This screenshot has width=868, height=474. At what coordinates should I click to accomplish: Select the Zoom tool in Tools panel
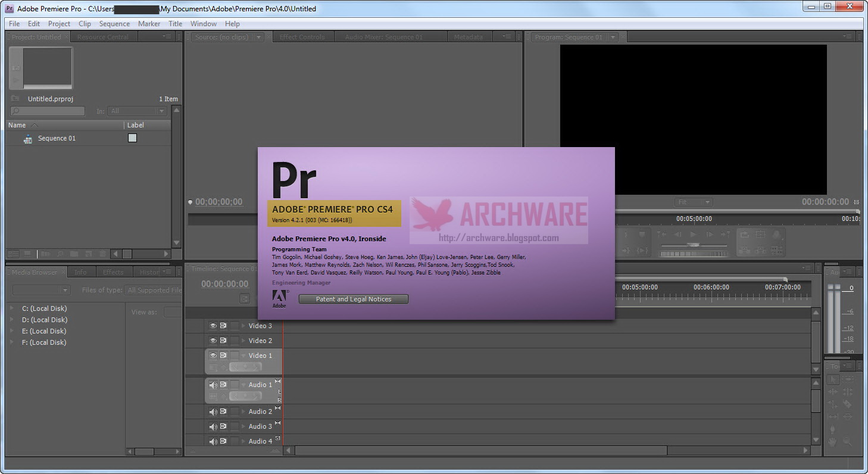tap(847, 442)
